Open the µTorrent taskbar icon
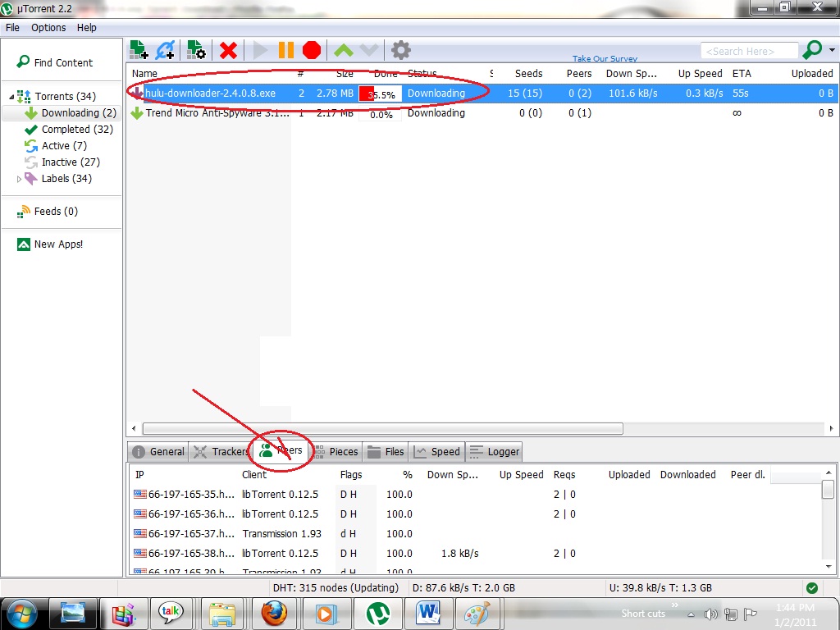The height and width of the screenshot is (630, 840). tap(378, 614)
